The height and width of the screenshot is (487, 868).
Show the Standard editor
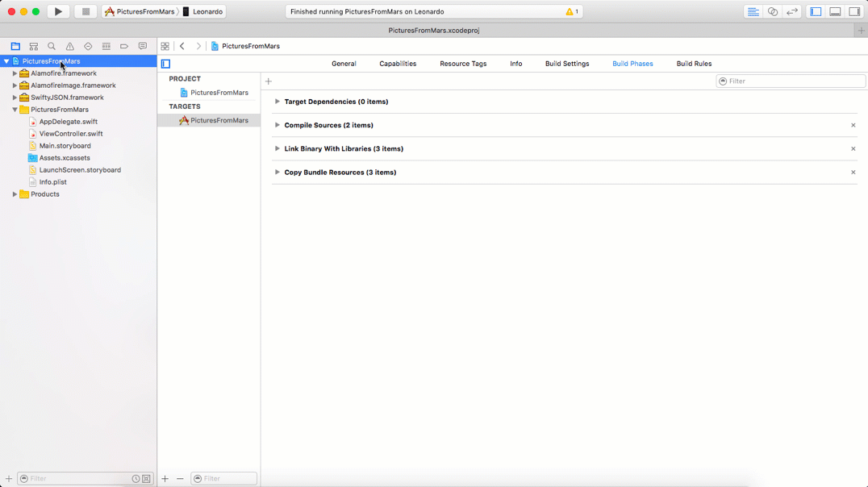click(x=753, y=11)
